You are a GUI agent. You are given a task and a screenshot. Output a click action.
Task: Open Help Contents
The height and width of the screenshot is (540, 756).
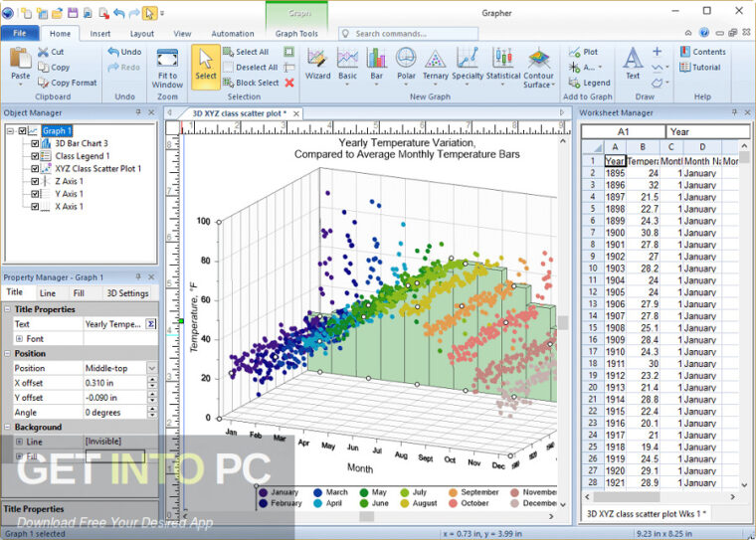[x=703, y=52]
